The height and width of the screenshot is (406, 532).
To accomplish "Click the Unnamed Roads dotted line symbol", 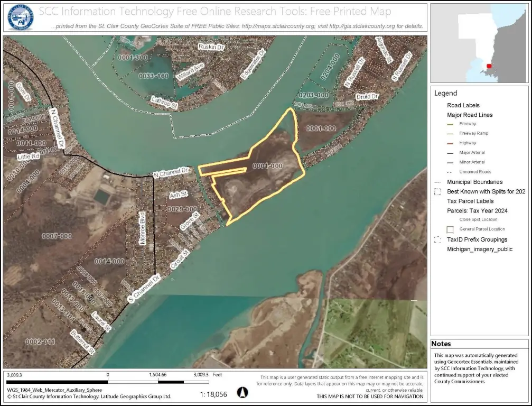I will point(450,172).
